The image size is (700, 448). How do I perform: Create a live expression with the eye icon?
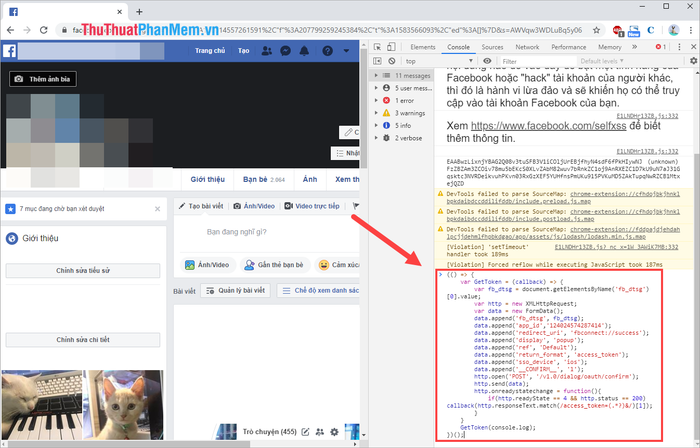point(487,61)
